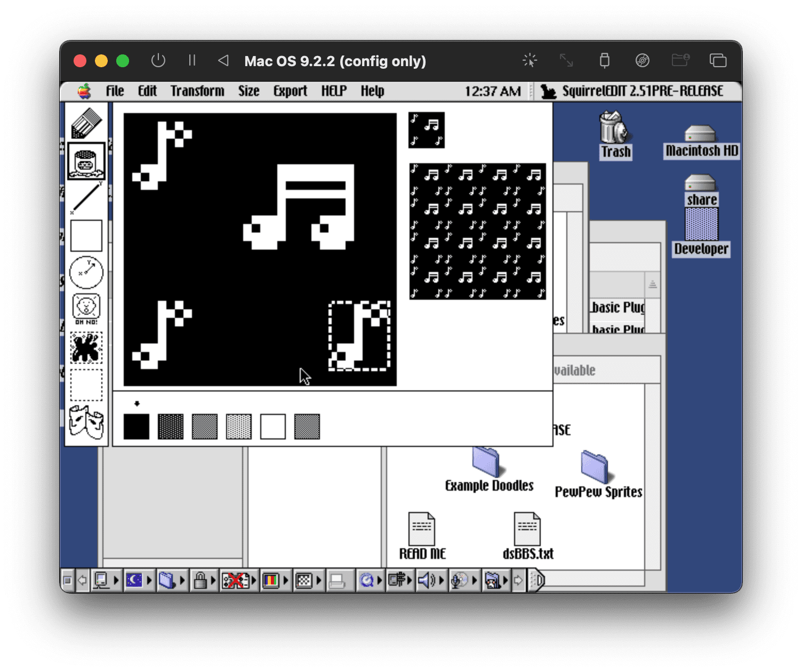Pause the virtual machine
Screen dimensions: 802x672
point(192,60)
